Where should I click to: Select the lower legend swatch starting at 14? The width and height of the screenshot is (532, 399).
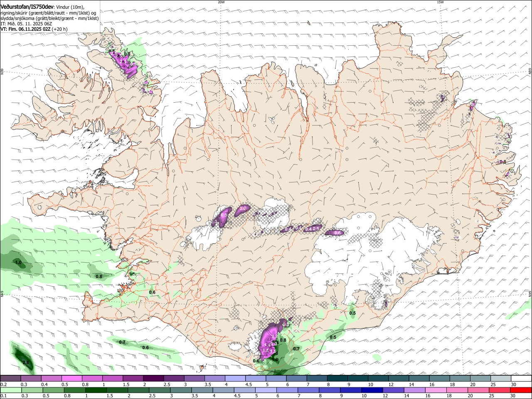click(415, 390)
